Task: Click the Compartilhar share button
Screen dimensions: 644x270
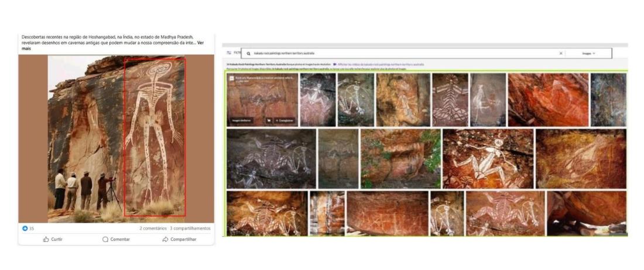Action: [x=179, y=239]
